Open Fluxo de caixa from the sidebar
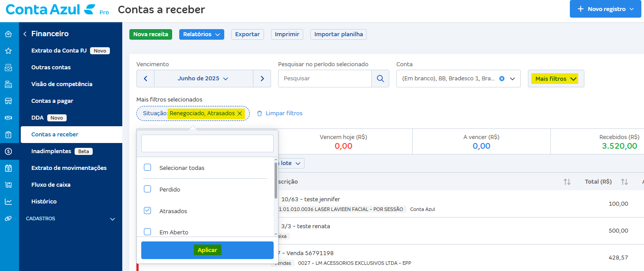Screen dimensions: 644x271 coord(51,184)
